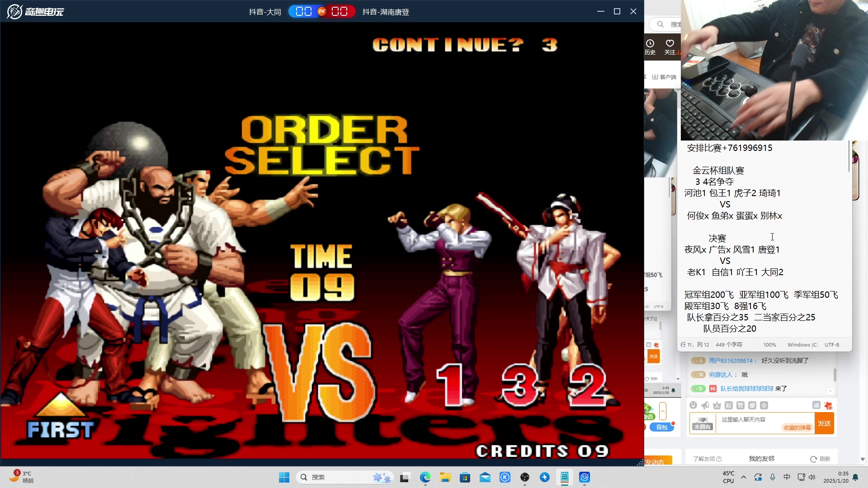Image resolution: width=868 pixels, height=488 pixels.
Task: Click the scroll-to-top chevron in chat list
Action: click(830, 391)
